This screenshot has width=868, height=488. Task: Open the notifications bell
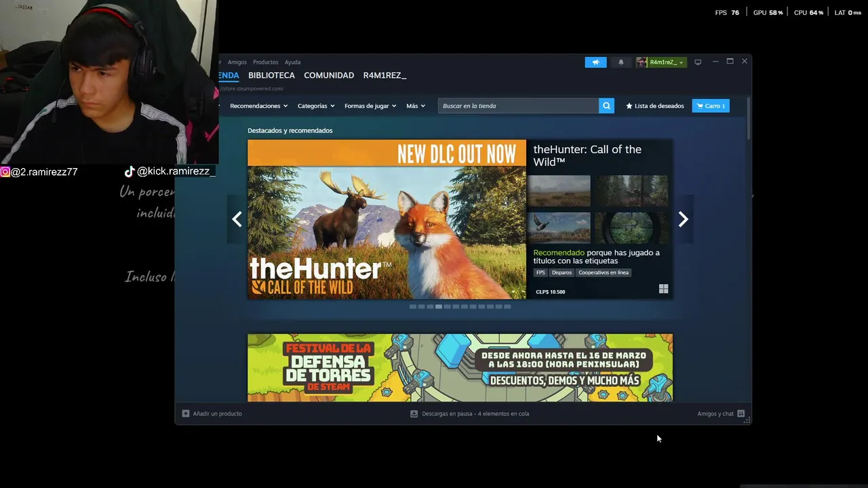620,62
